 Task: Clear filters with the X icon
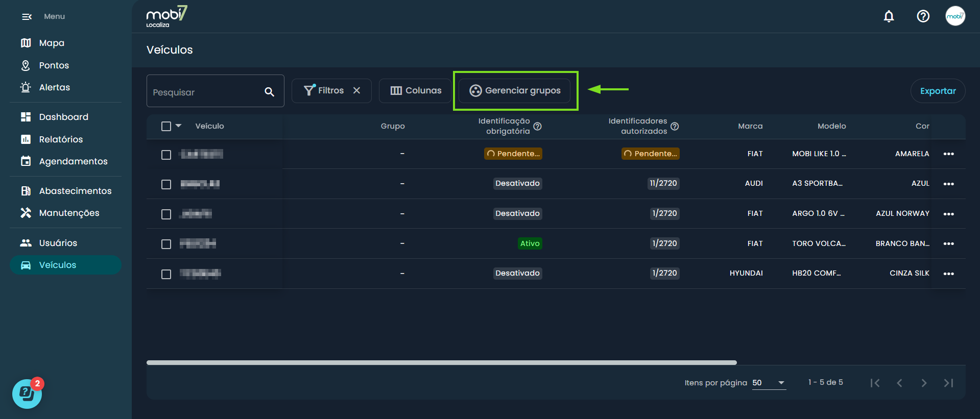coord(356,90)
